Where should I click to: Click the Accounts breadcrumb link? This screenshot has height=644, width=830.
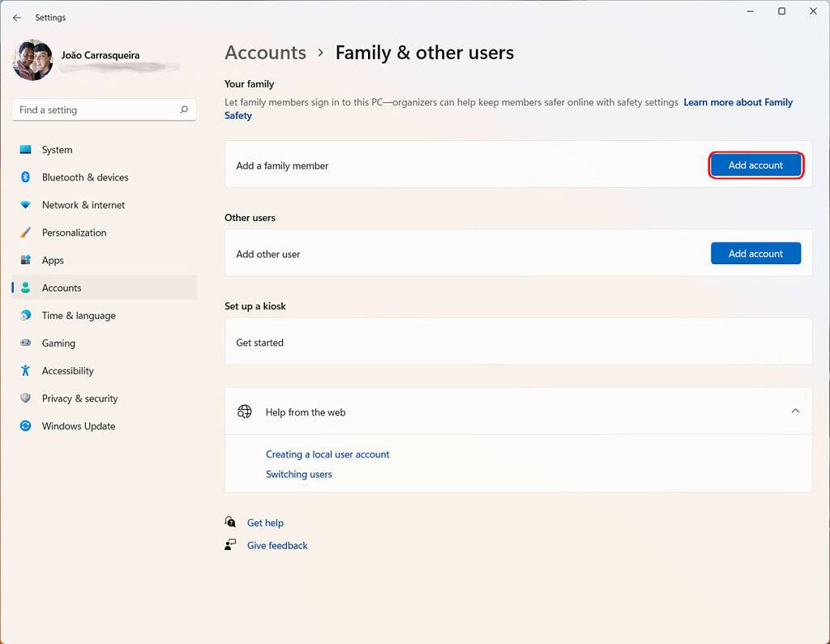click(x=265, y=52)
